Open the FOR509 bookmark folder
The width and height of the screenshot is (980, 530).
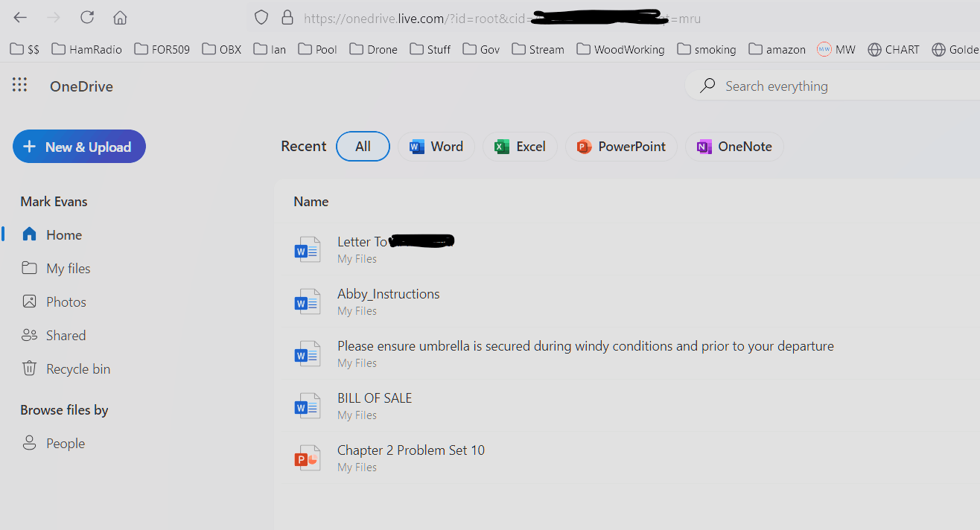162,49
